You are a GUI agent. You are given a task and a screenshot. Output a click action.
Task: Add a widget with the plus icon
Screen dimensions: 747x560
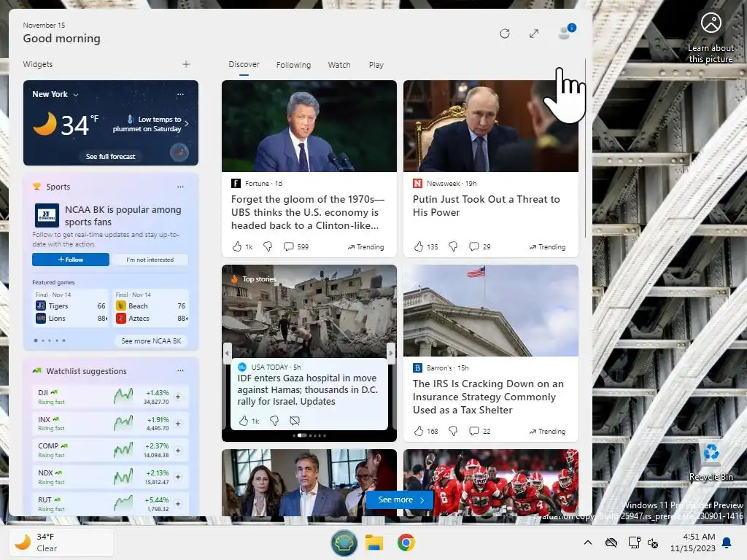click(186, 64)
